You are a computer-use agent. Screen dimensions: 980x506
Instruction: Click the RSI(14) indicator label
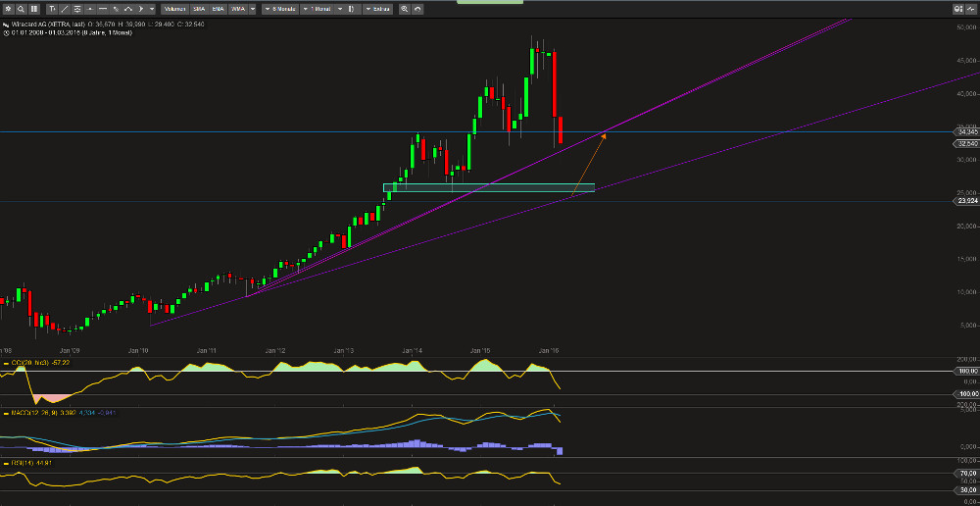[x=22, y=463]
